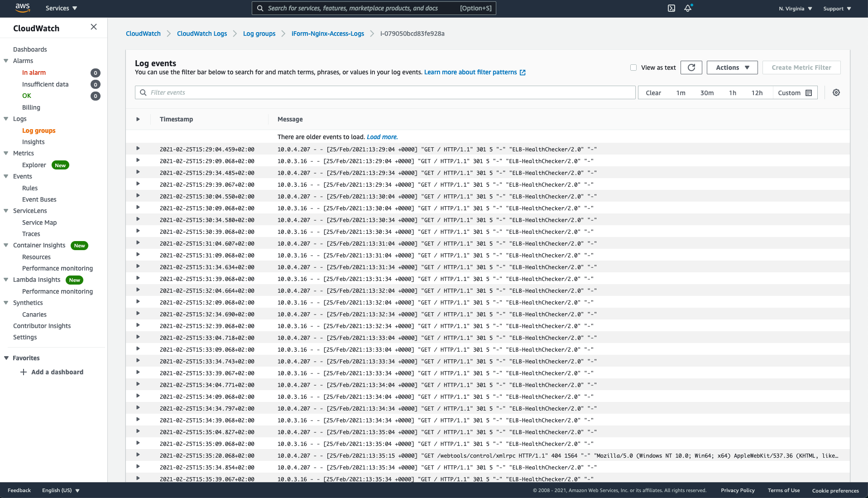Expand log event at 15:35:20.068 xmlrpc
Image resolution: width=868 pixels, height=498 pixels.
coord(138,455)
